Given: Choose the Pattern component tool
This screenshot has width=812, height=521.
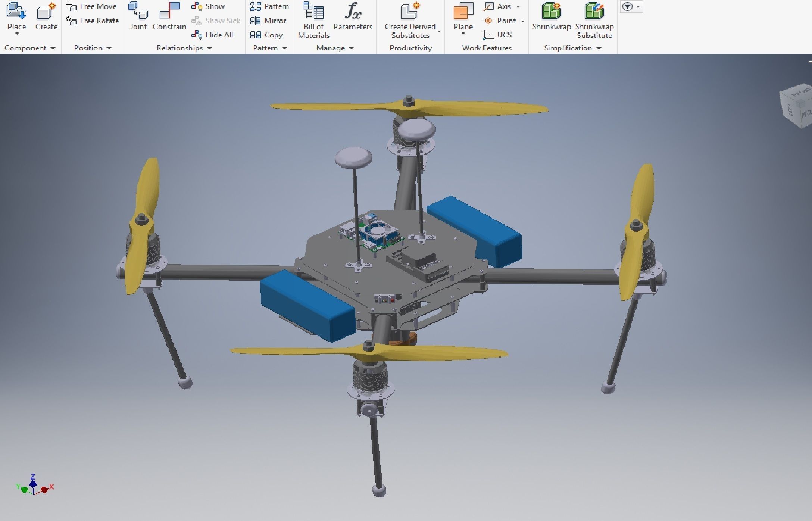Looking at the screenshot, I should coord(269,6).
